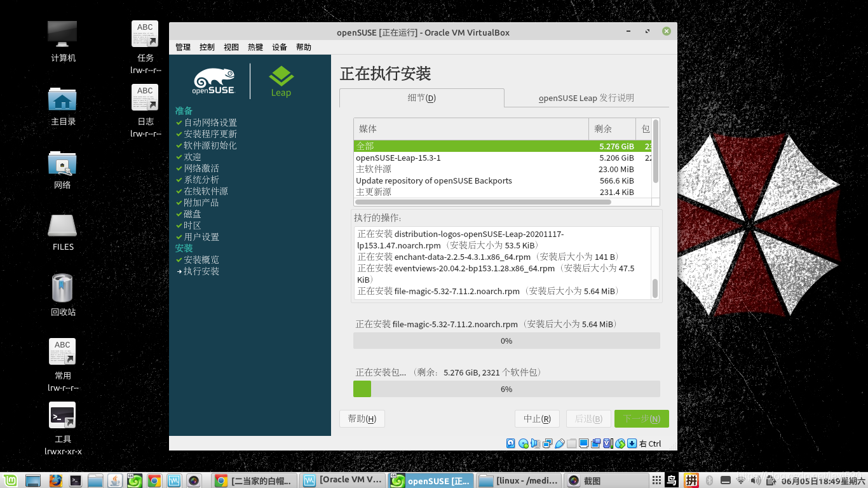Viewport: 868px width, 488px height.
Task: Launch the screenshot camera launcher in taskbar
Action: pos(194,480)
